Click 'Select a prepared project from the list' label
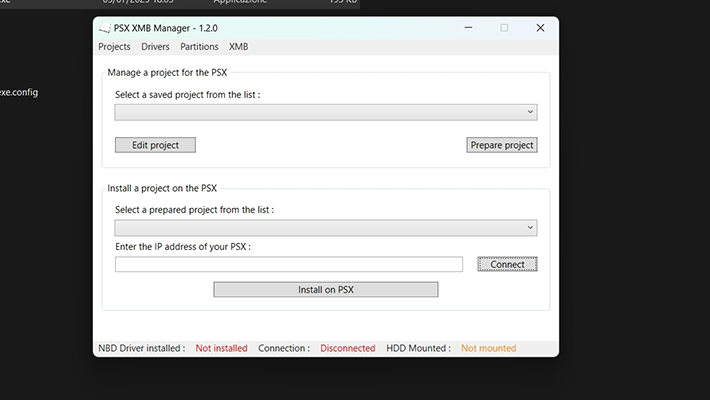 pos(194,210)
